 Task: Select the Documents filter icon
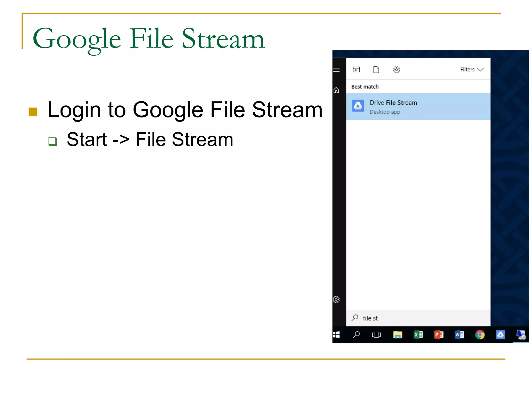coord(376,70)
